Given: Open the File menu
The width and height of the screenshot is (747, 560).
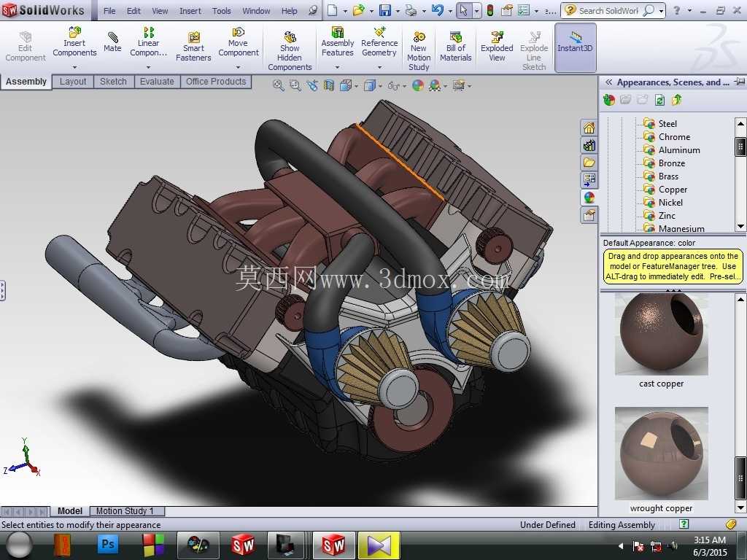Looking at the screenshot, I should [x=109, y=10].
